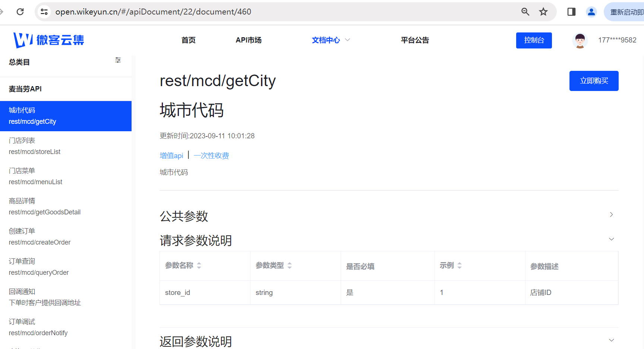Click the 重新启动 update button
The image size is (644, 349).
click(x=624, y=12)
